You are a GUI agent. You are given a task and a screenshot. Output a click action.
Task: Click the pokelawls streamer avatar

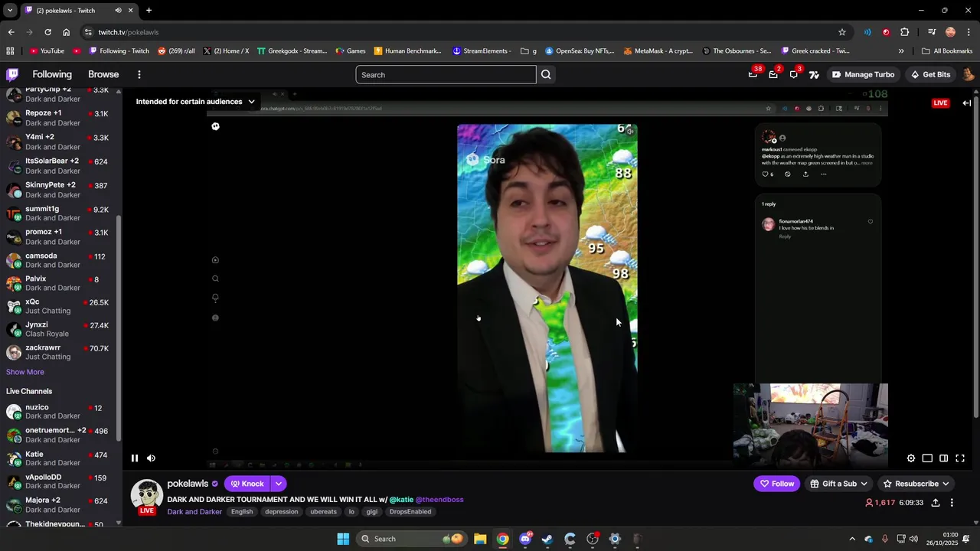tap(147, 495)
